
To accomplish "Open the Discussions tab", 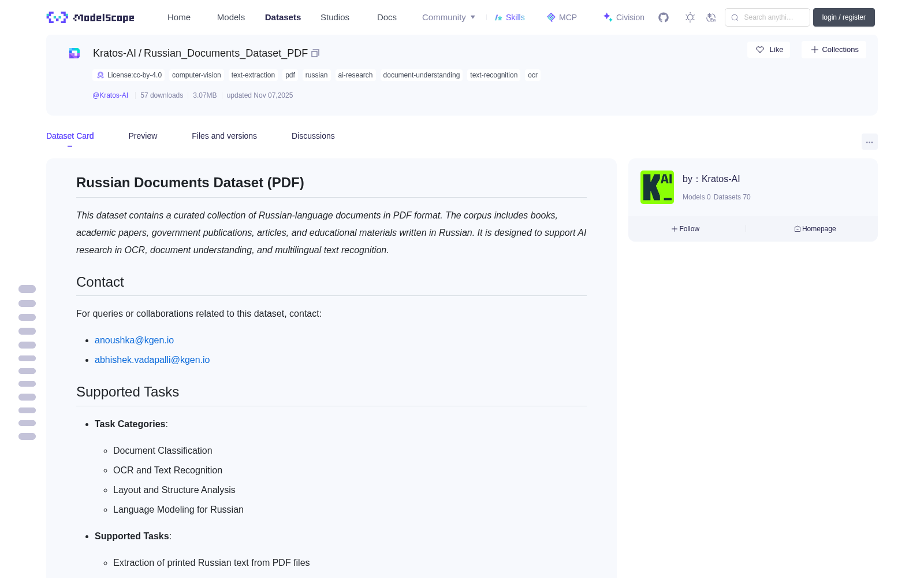I will 313,136.
